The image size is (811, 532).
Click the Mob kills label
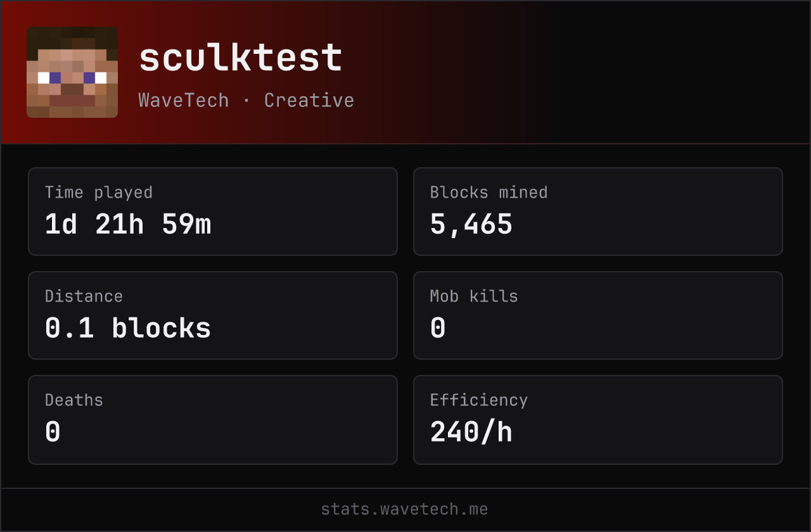tap(474, 296)
